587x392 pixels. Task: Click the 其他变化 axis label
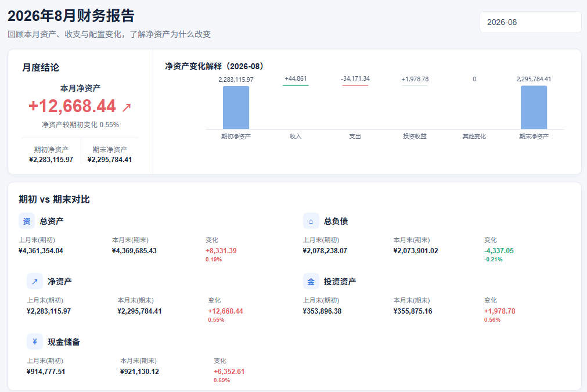pos(474,136)
